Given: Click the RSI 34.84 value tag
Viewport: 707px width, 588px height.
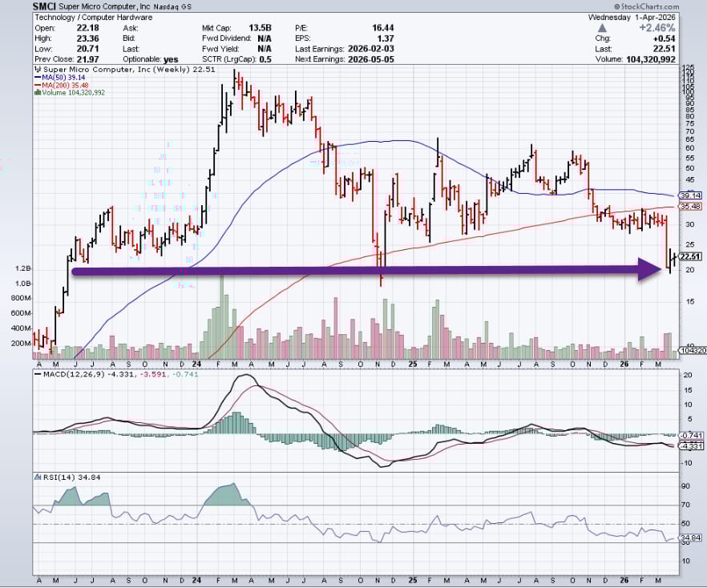Looking at the screenshot, I should (x=691, y=538).
